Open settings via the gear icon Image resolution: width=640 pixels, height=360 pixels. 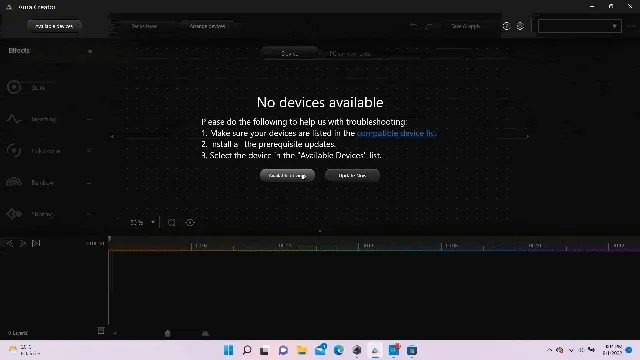click(520, 26)
